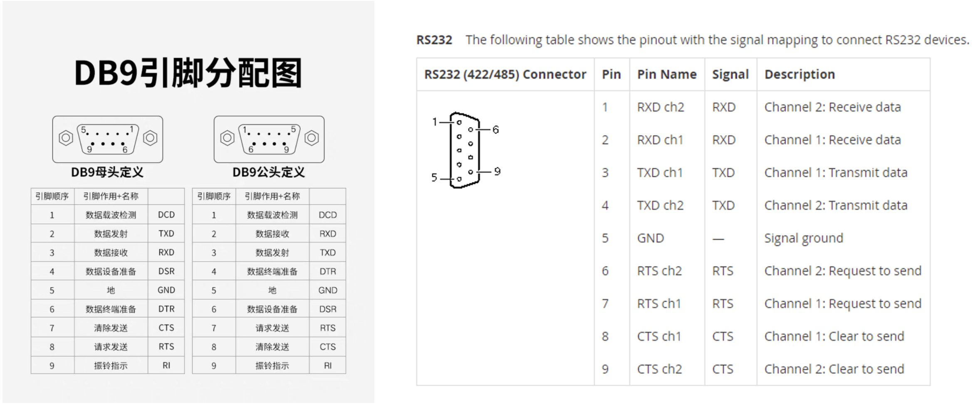Select the TXD ch1 pin name cell
The image size is (980, 413).
660,173
